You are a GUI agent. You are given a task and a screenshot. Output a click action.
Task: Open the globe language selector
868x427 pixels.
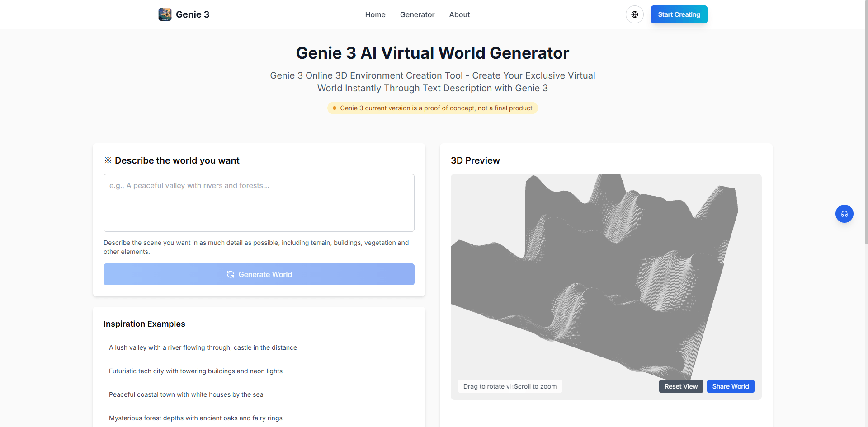(x=634, y=14)
